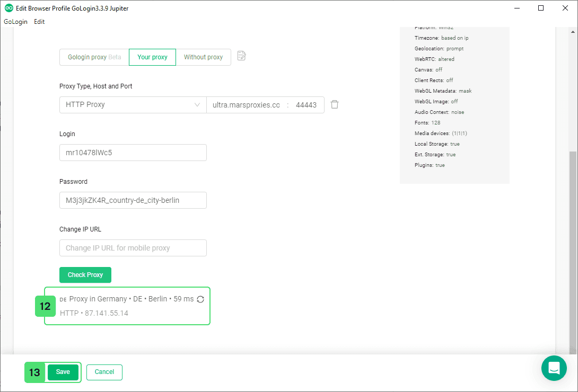The height and width of the screenshot is (392, 578).
Task: Select the Password input field
Action: click(133, 200)
